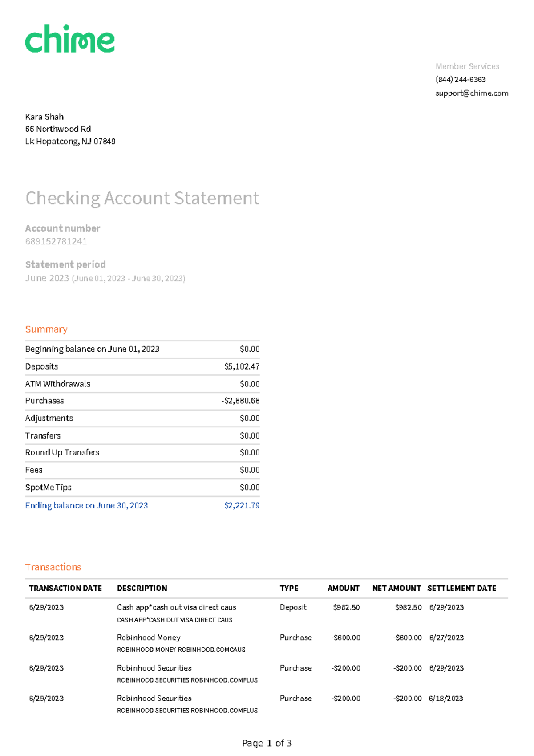Click the DESCRIPTION column header

click(142, 588)
